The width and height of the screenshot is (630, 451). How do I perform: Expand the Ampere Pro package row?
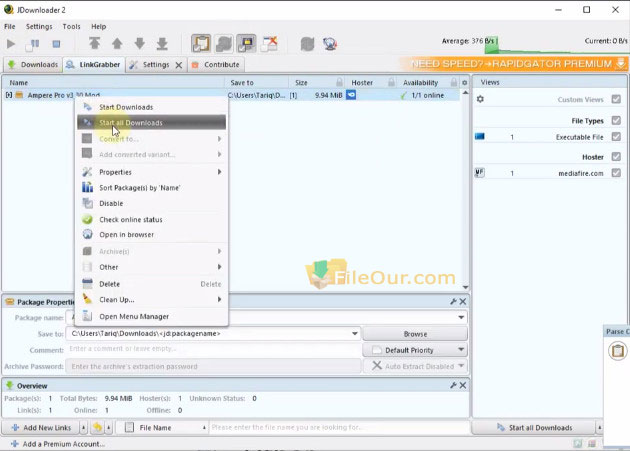pyautogui.click(x=8, y=95)
